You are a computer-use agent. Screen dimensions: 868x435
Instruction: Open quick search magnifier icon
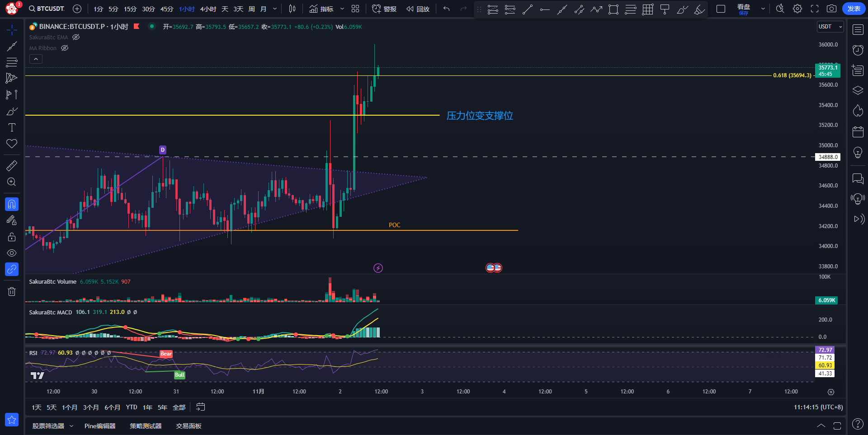tap(780, 9)
